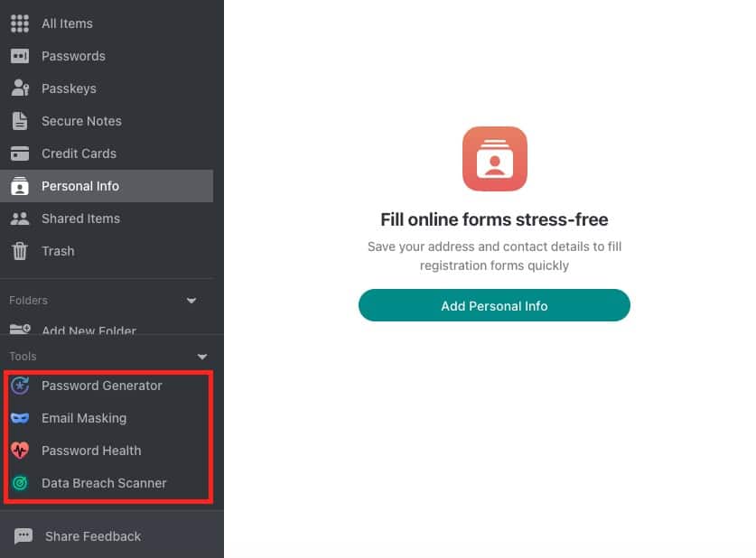Open the Password Health heart icon

click(x=20, y=450)
